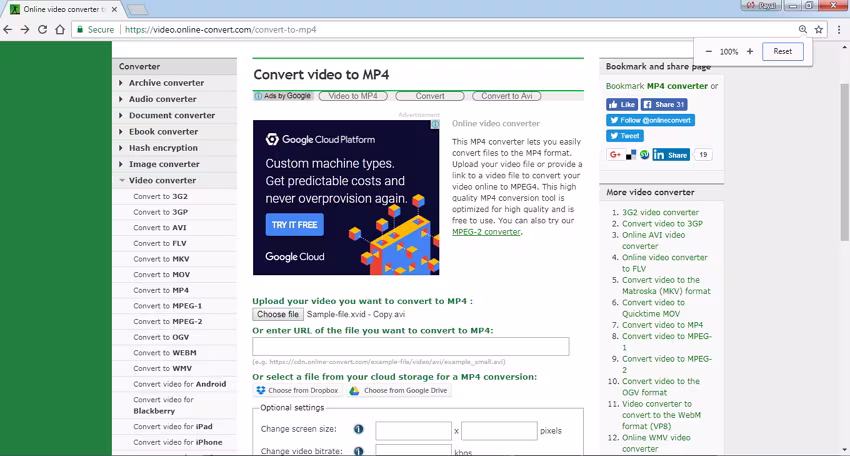The width and height of the screenshot is (850, 456).
Task: Click the Facebook Share 31 button
Action: pos(664,105)
